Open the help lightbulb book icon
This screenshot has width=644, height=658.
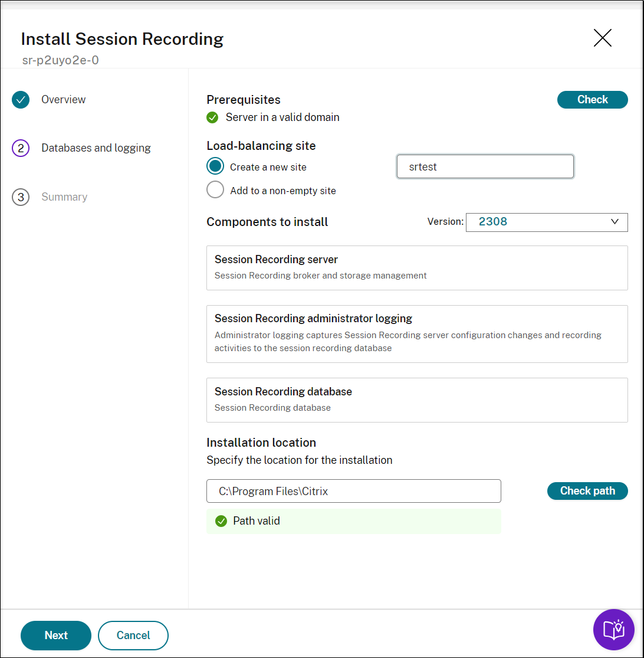613,629
